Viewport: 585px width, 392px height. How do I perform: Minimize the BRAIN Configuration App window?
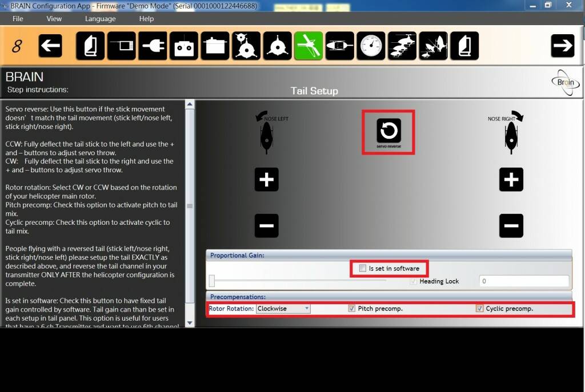tap(533, 6)
